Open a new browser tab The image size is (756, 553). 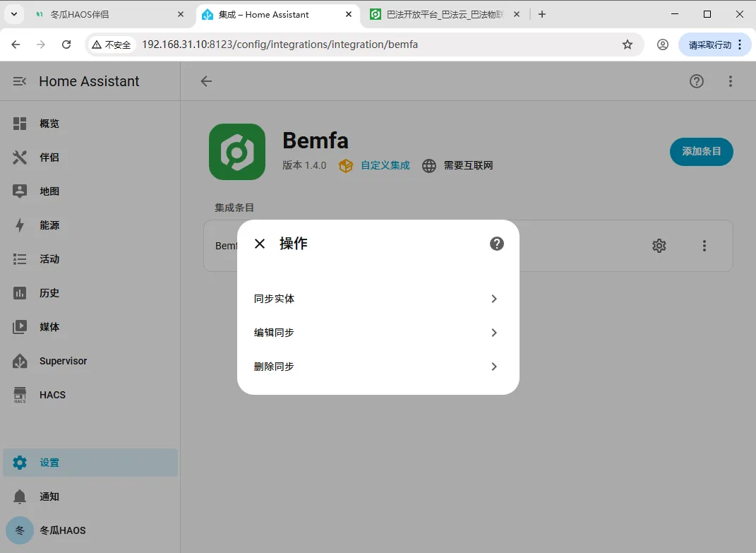[542, 14]
